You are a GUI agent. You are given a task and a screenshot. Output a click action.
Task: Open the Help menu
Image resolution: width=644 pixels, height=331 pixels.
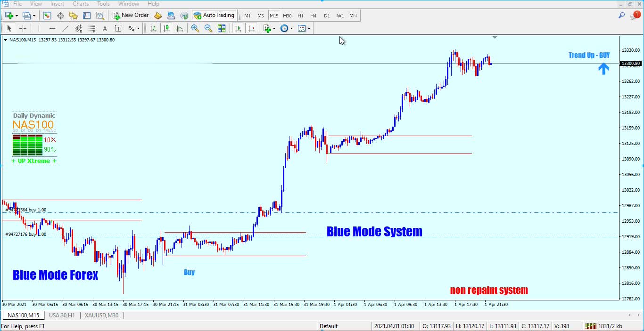coord(153,4)
